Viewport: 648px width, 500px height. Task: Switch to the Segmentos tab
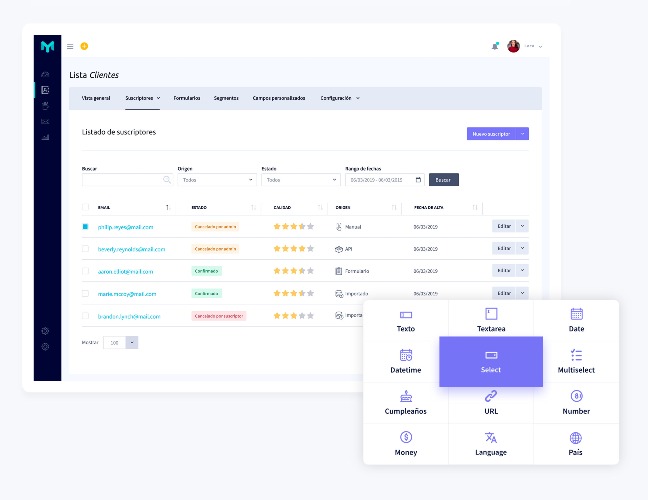[x=226, y=98]
